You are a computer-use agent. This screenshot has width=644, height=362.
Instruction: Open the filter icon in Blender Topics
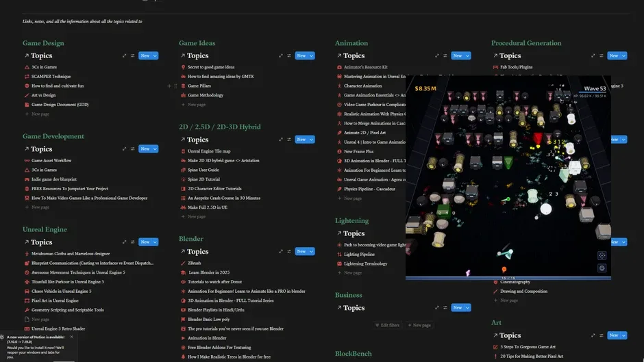289,251
